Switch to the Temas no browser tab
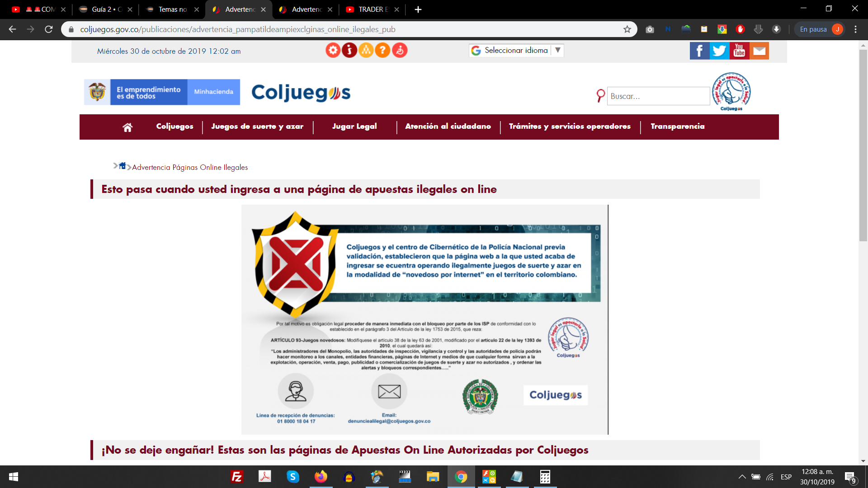 pyautogui.click(x=173, y=9)
